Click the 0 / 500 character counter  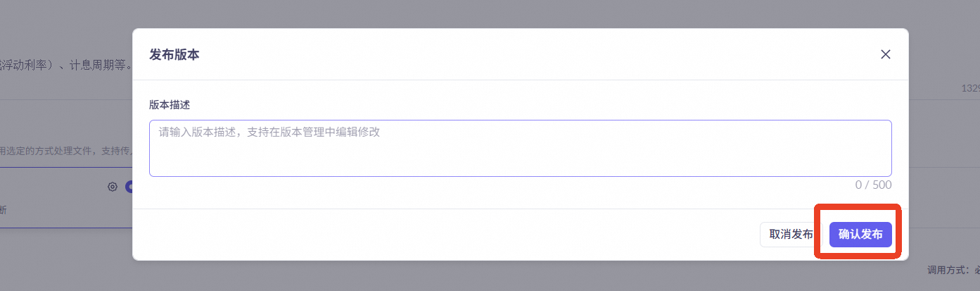tap(873, 185)
